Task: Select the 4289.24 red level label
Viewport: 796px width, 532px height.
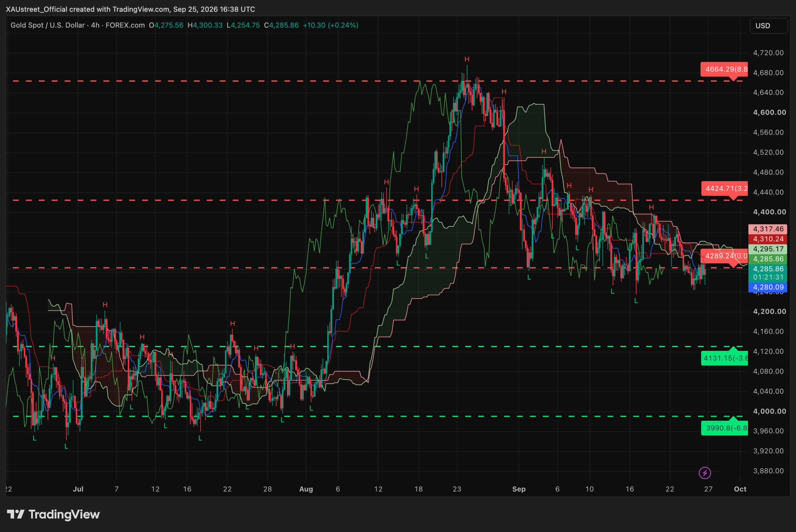Action: tap(724, 256)
